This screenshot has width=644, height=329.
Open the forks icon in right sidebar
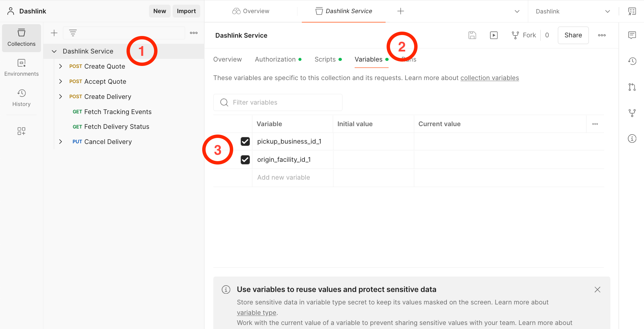pos(632,113)
